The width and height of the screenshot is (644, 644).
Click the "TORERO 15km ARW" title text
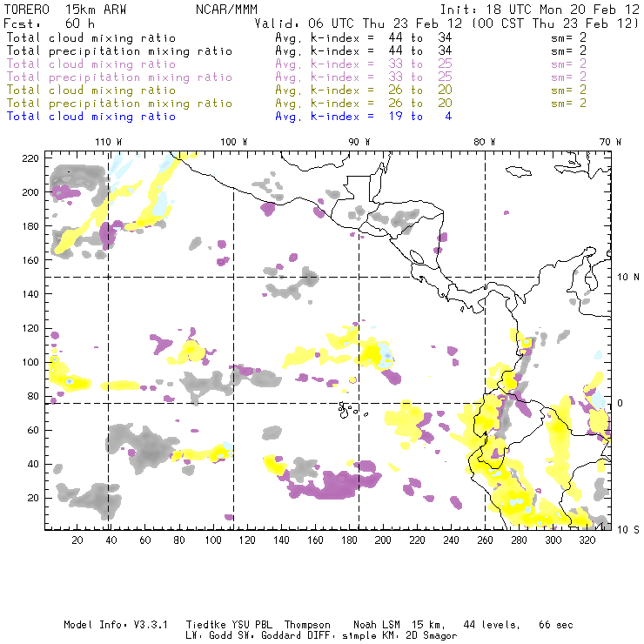pyautogui.click(x=65, y=10)
